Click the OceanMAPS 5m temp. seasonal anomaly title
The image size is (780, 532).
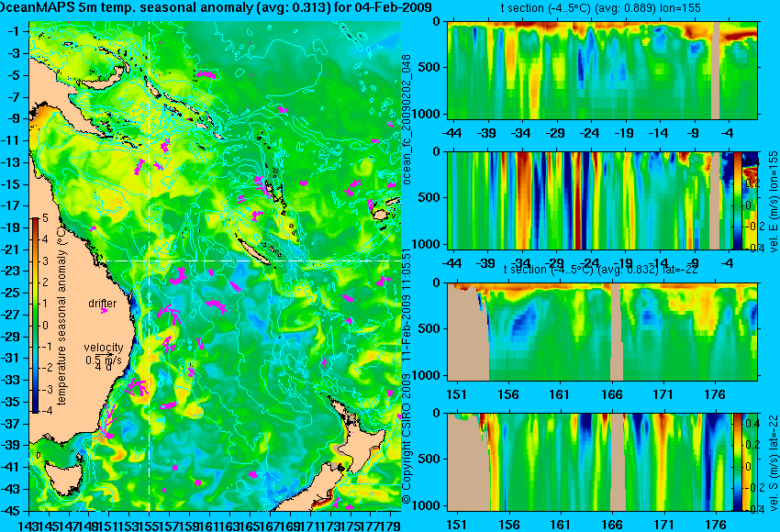(216, 7)
